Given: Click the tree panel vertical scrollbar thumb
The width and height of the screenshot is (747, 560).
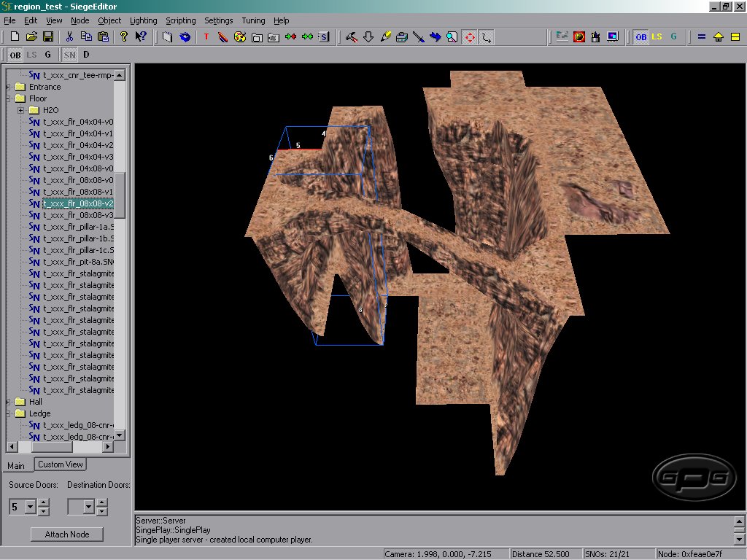Looking at the screenshot, I should (x=120, y=195).
